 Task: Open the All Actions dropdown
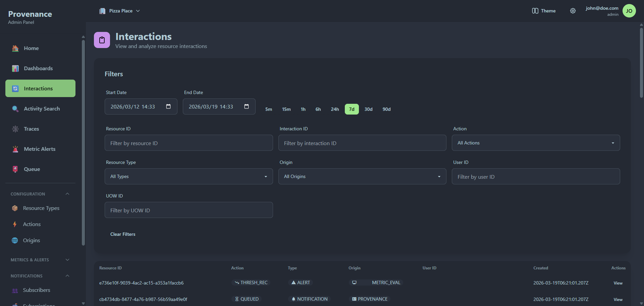(x=535, y=143)
